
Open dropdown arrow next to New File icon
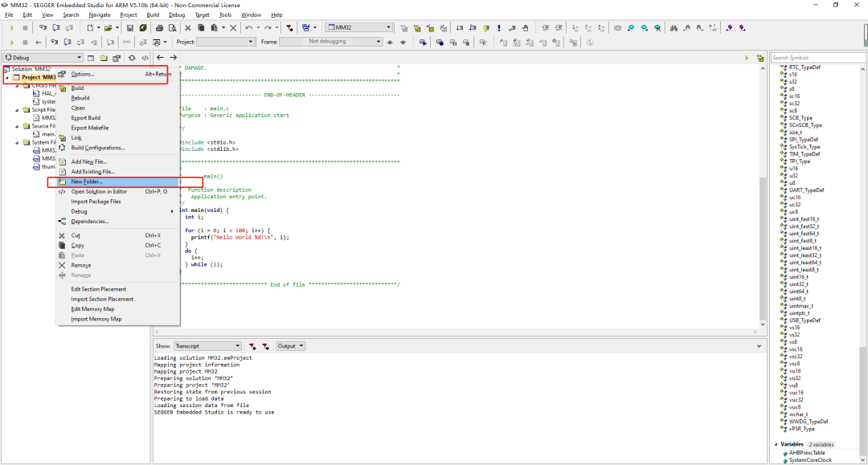pyautogui.click(x=99, y=27)
